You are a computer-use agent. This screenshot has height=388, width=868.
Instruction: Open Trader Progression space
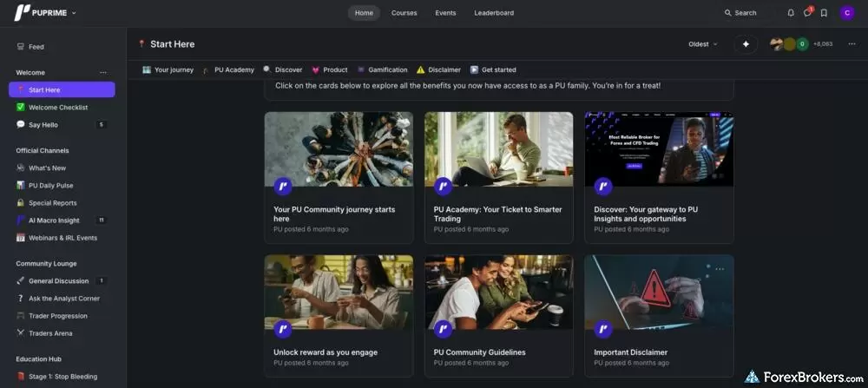[x=62, y=316]
